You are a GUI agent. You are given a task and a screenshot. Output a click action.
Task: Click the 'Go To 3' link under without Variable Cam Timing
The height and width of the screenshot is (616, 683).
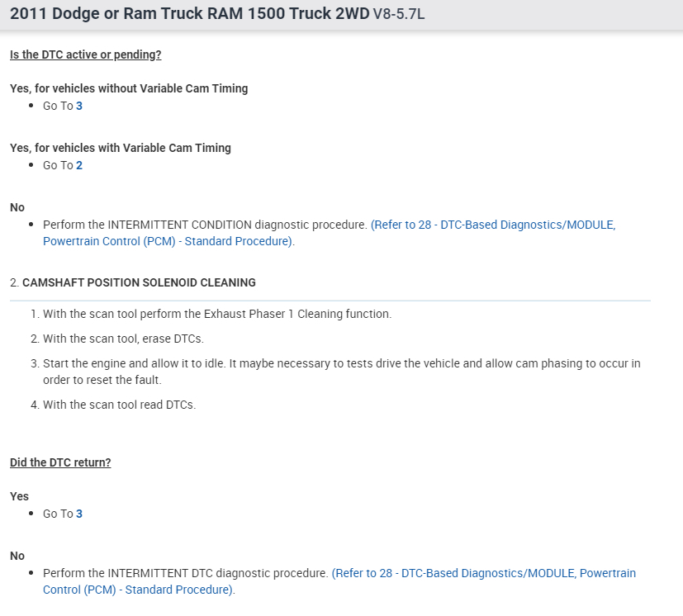pyautogui.click(x=79, y=106)
